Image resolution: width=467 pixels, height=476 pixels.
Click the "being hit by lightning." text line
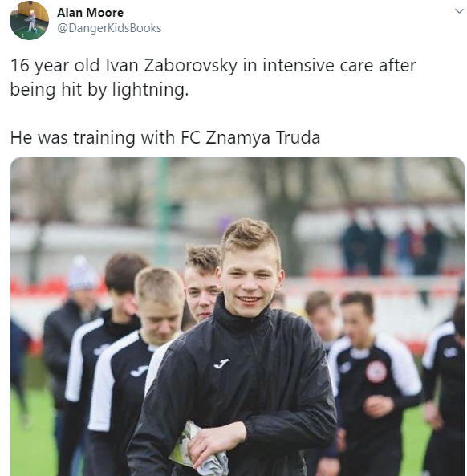coord(99,90)
